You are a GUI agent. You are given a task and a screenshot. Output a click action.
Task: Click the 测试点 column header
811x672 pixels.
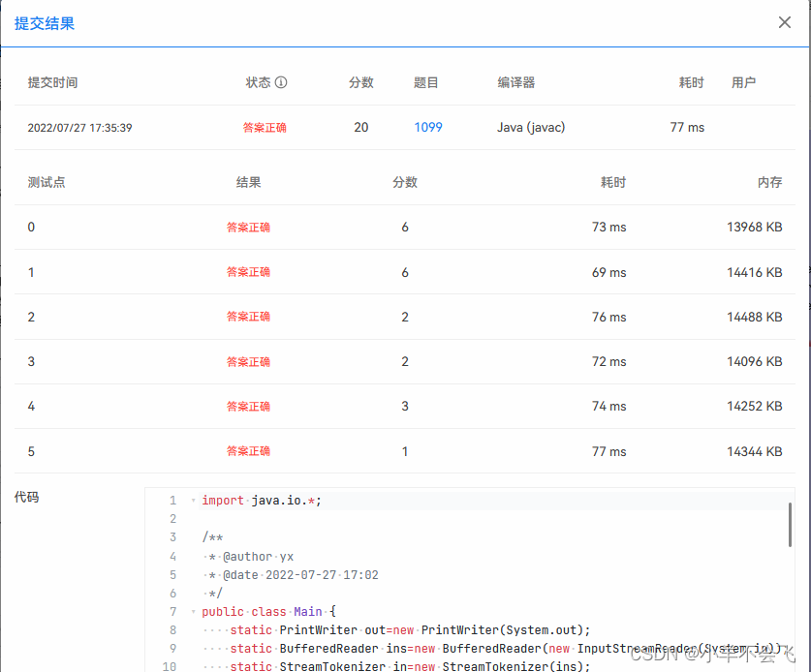46,181
